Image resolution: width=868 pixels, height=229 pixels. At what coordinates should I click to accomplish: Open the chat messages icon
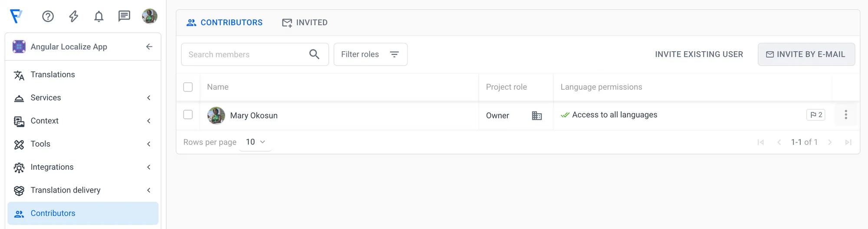click(124, 16)
